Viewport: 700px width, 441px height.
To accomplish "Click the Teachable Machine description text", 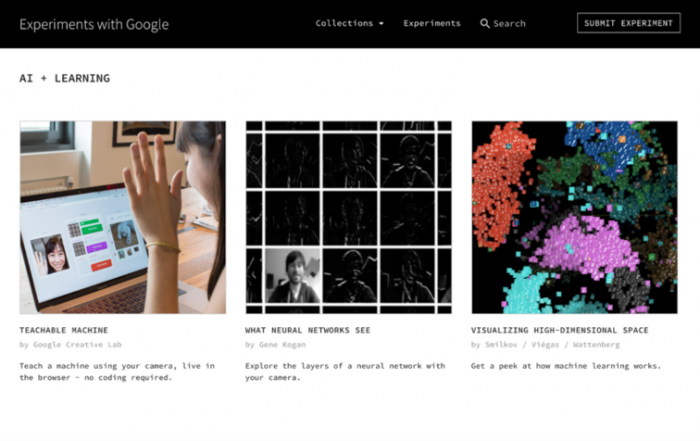I will click(117, 371).
